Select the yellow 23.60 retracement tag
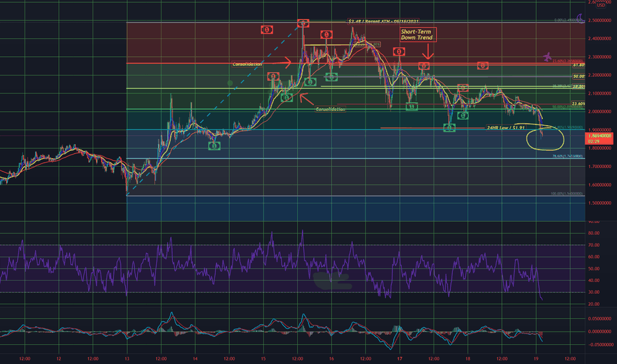Screen dimensions: 617x364 pos(579,104)
